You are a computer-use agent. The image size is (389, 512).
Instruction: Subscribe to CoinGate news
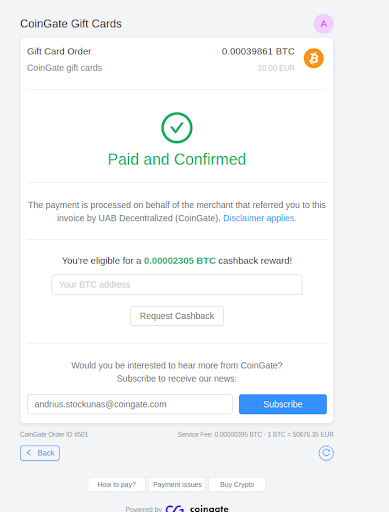tap(283, 404)
